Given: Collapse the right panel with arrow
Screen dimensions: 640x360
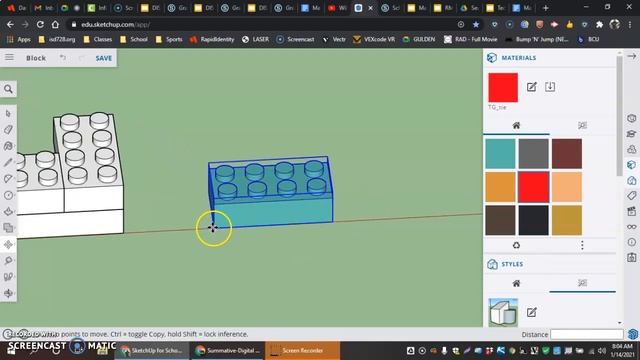Looking at the screenshot, I should tap(631, 56).
